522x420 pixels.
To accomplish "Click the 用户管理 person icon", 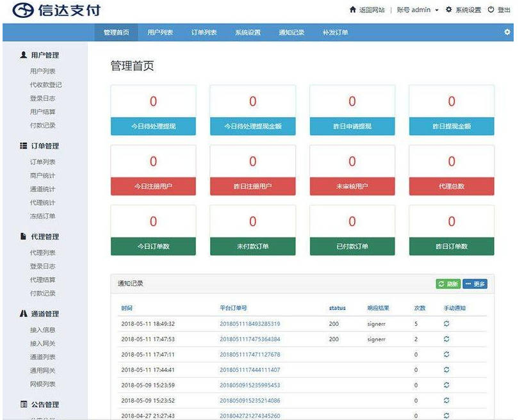I will pos(23,55).
